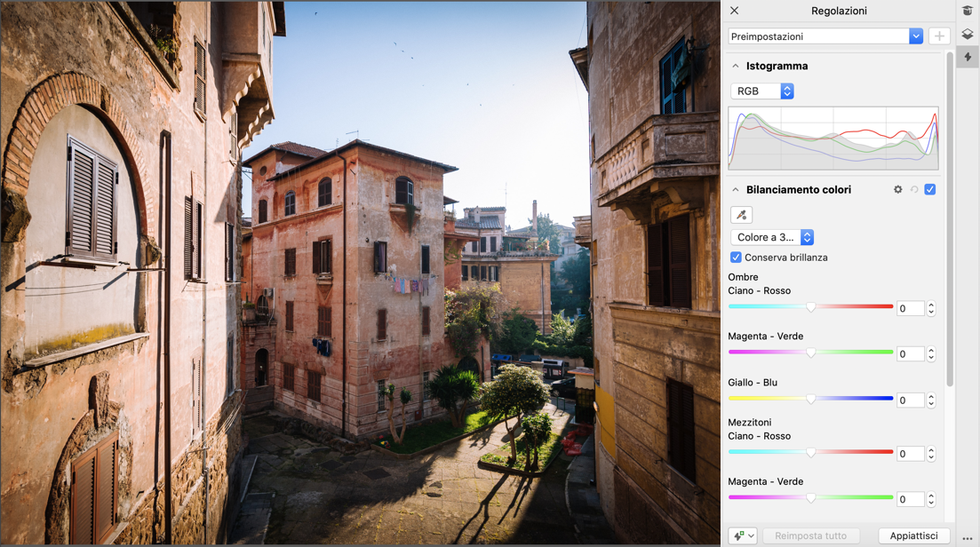Uncheck Conserva brillanza

tap(736, 258)
